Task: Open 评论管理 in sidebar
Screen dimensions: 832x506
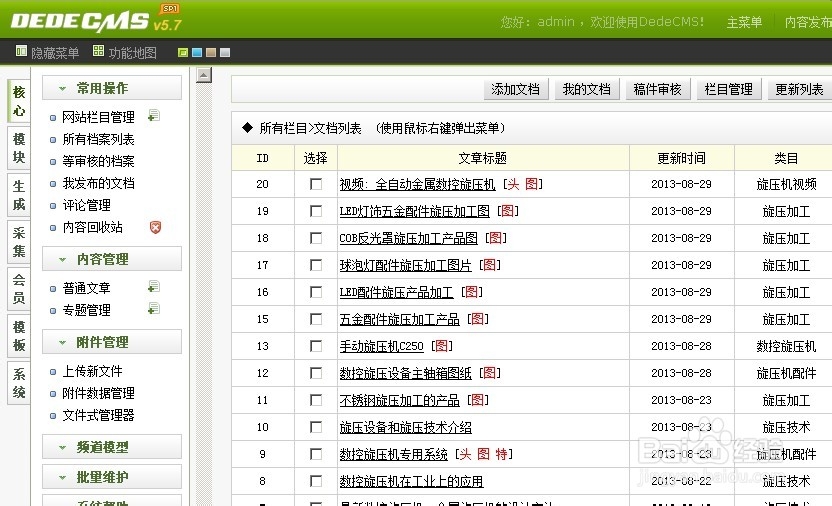Action: pyautogui.click(x=86, y=205)
